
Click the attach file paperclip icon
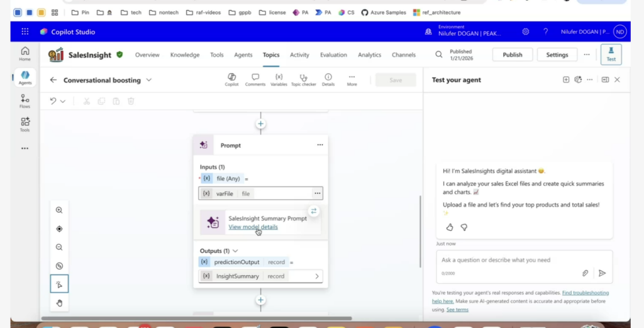[585, 273]
